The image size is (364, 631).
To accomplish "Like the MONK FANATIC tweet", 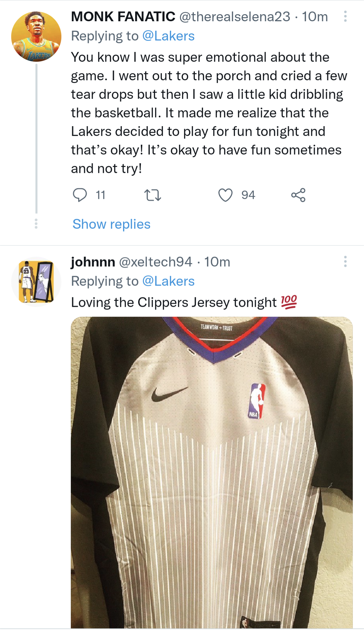I will [225, 195].
